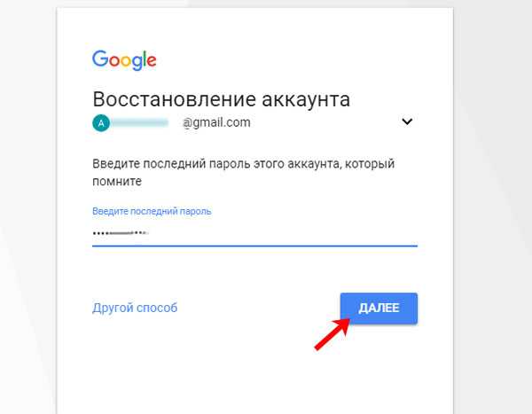Click the 'Введите последний пароль' field label
The image size is (532, 414).
pyautogui.click(x=152, y=211)
